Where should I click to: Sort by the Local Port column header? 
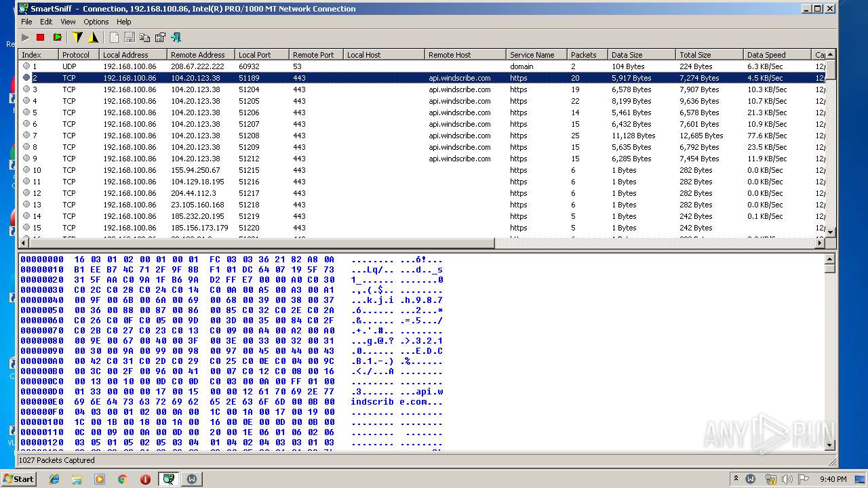point(262,55)
